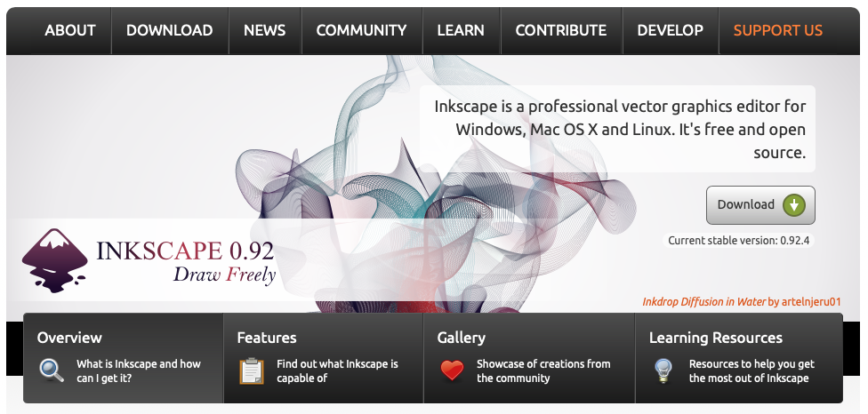868x414 pixels.
Task: Open the ABOUT menu item
Action: 69,30
